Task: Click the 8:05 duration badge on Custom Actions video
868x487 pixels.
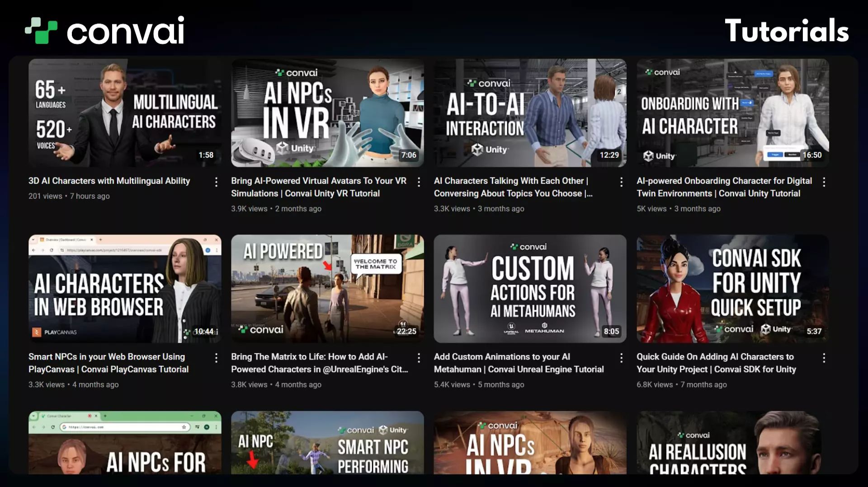Action: tap(612, 331)
